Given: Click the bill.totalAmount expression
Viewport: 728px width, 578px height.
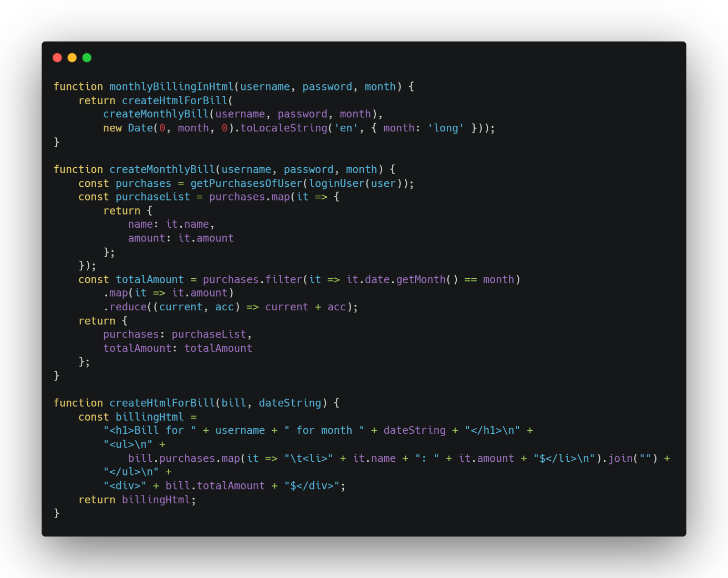Looking at the screenshot, I should click(x=215, y=486).
